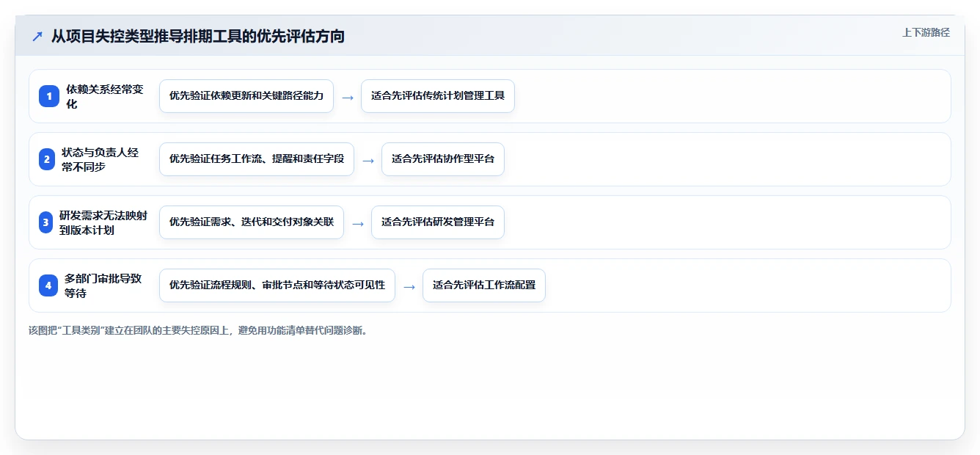Select the 多部门审批导致等待 row label
This screenshot has height=455, width=980.
[x=103, y=285]
